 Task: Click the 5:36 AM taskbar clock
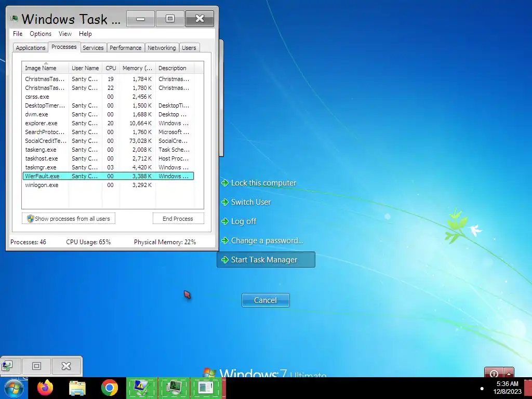[x=507, y=384]
